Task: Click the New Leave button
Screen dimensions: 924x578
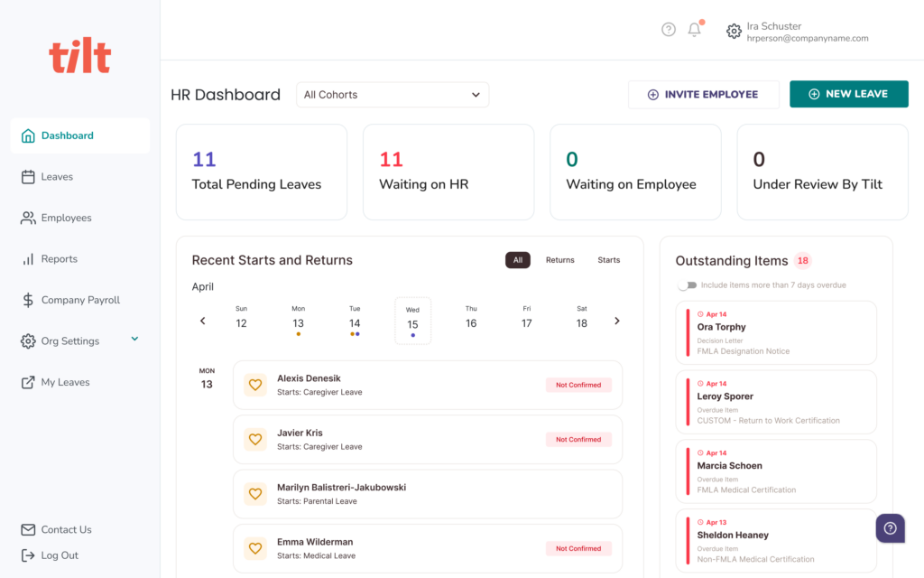Action: [848, 94]
